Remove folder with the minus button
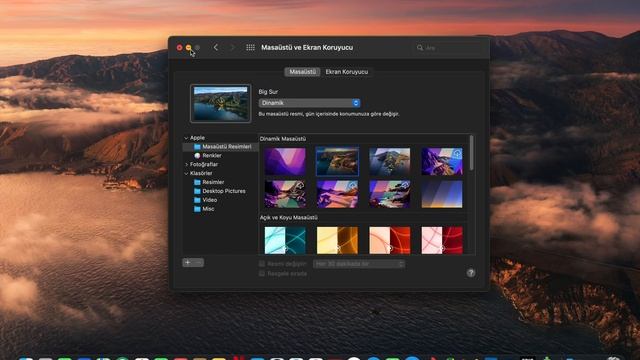This screenshot has height=360, width=640. tap(199, 262)
